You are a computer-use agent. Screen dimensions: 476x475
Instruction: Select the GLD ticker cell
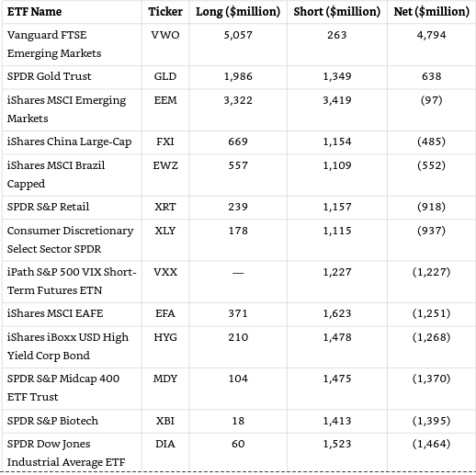(165, 76)
